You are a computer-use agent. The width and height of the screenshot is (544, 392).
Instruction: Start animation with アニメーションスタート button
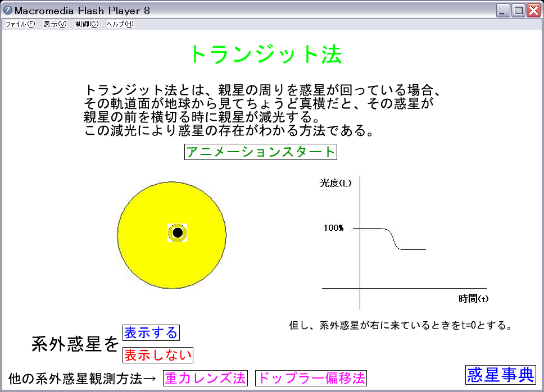tap(261, 152)
